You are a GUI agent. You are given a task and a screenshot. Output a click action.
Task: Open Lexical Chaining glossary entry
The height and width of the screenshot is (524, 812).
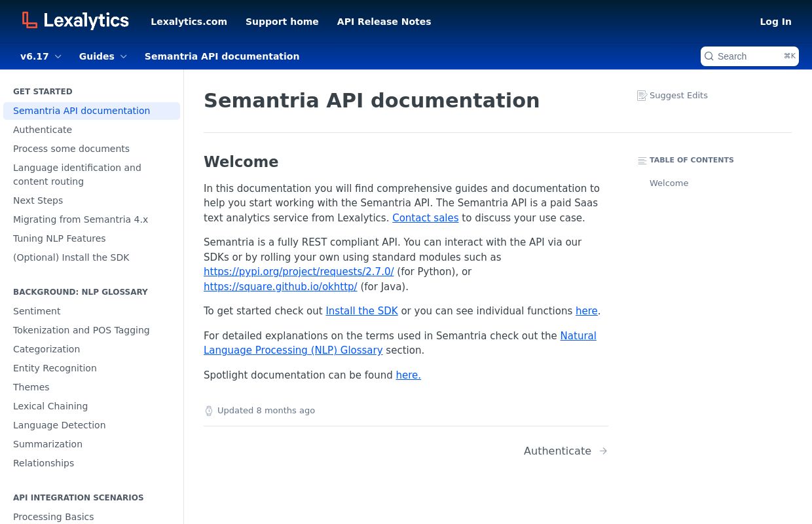coord(92,406)
